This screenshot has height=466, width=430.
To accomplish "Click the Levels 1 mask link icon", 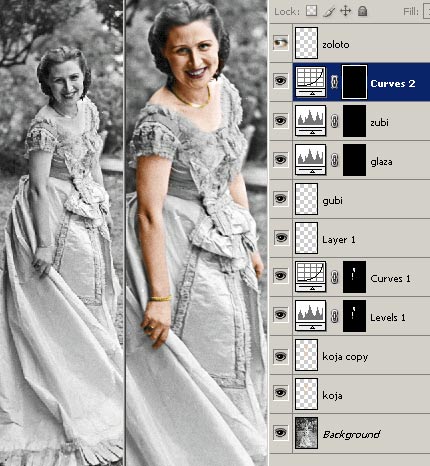I will coord(334,316).
